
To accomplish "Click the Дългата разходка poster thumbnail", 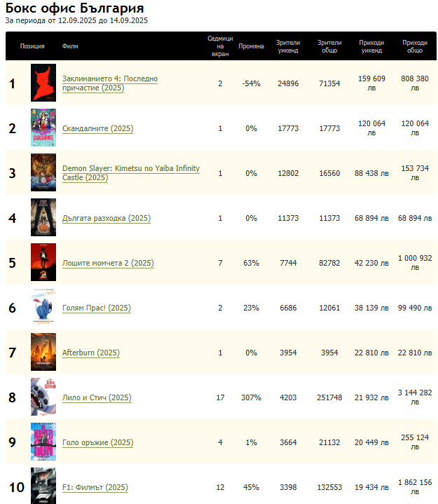I will click(x=43, y=218).
